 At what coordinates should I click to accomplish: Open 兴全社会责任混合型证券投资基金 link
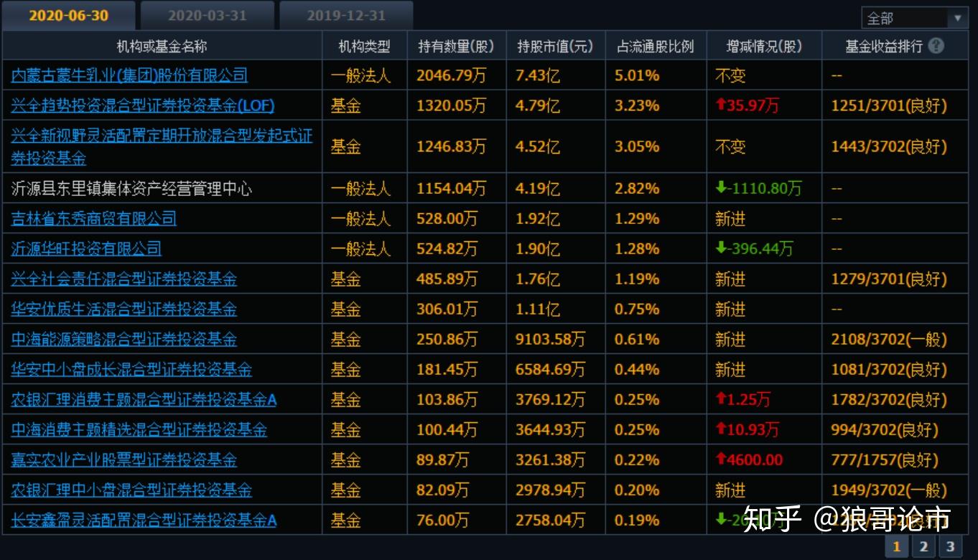click(124, 279)
